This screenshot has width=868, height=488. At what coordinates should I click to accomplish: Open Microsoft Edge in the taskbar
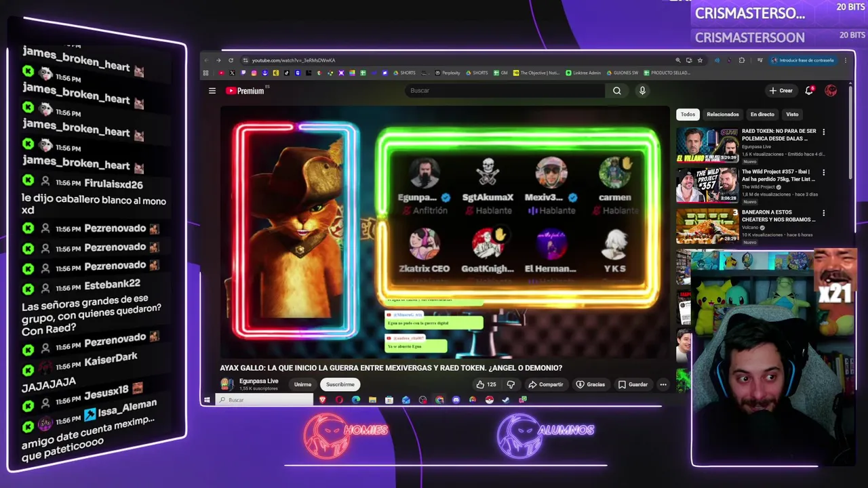(356, 400)
